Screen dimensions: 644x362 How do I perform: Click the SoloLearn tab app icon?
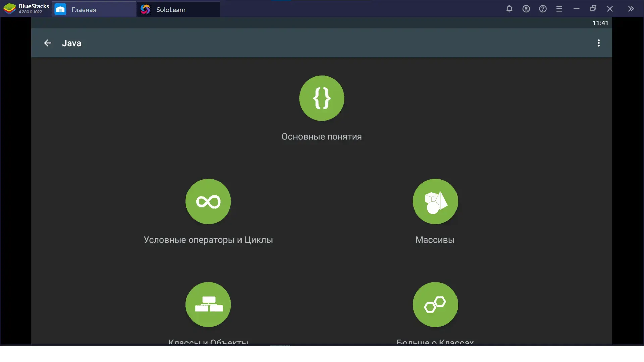tap(145, 9)
